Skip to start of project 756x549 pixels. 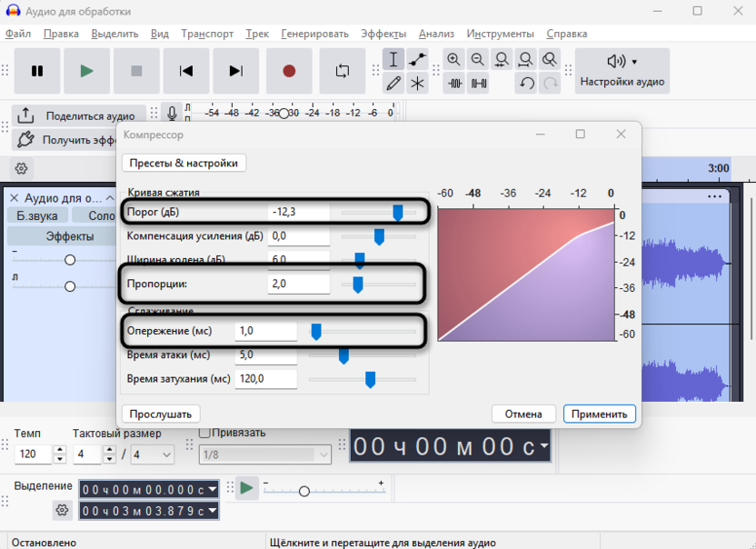(186, 71)
